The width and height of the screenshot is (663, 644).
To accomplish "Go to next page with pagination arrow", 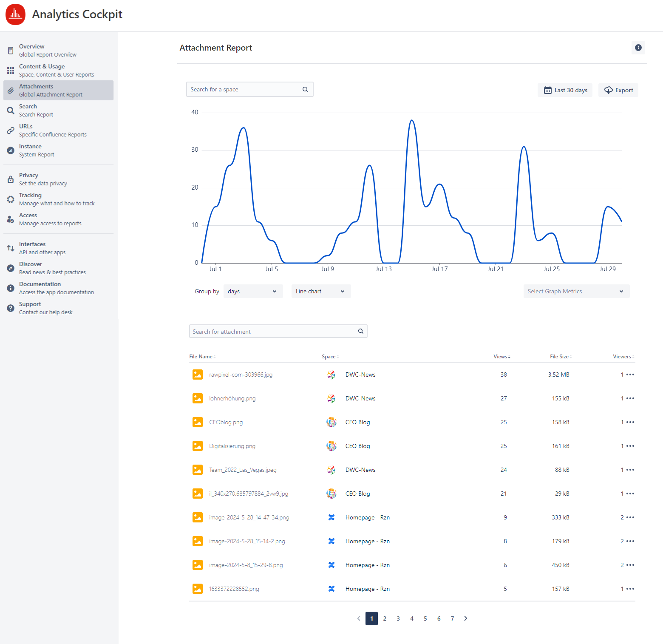I will coord(466,618).
